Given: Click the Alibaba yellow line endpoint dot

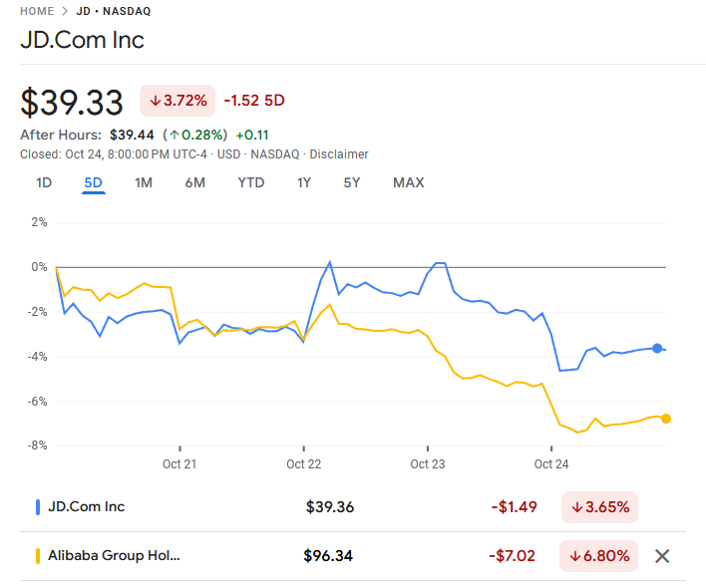Looking at the screenshot, I should coord(666,419).
